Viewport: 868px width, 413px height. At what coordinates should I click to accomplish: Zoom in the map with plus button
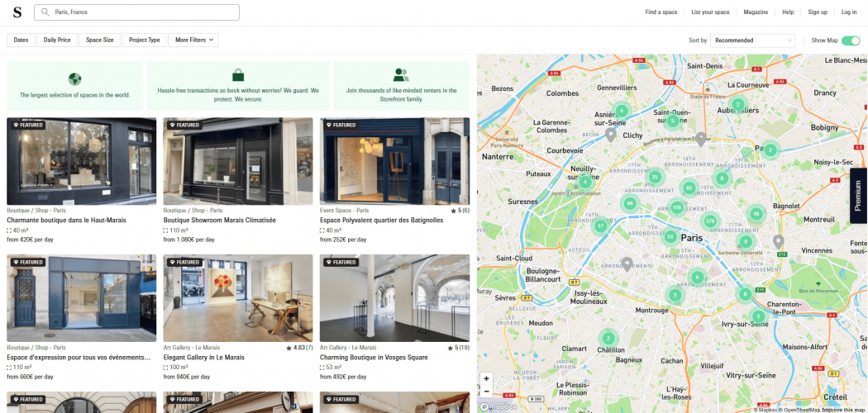tap(486, 379)
